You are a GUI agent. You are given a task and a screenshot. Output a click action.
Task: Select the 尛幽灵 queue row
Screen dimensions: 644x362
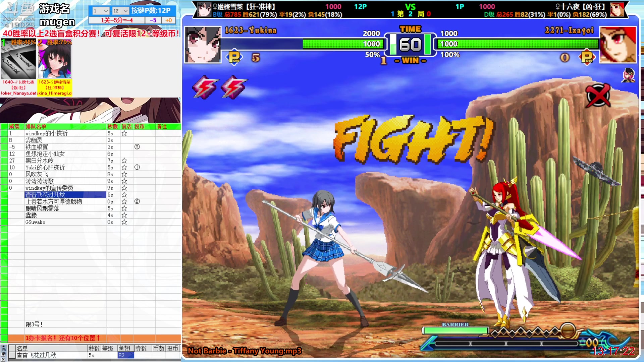tap(65, 140)
